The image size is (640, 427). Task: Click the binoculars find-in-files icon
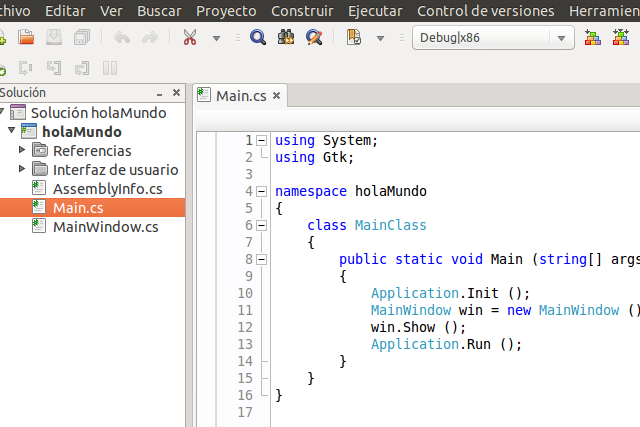coord(286,38)
